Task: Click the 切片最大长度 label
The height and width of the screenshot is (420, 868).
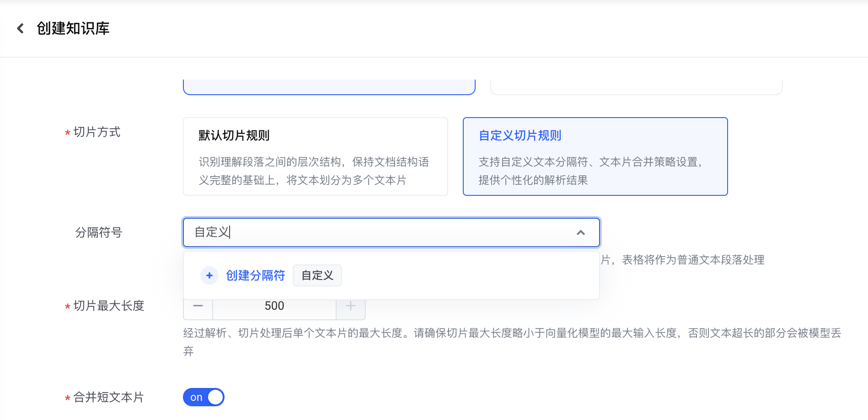Action: pyautogui.click(x=109, y=306)
